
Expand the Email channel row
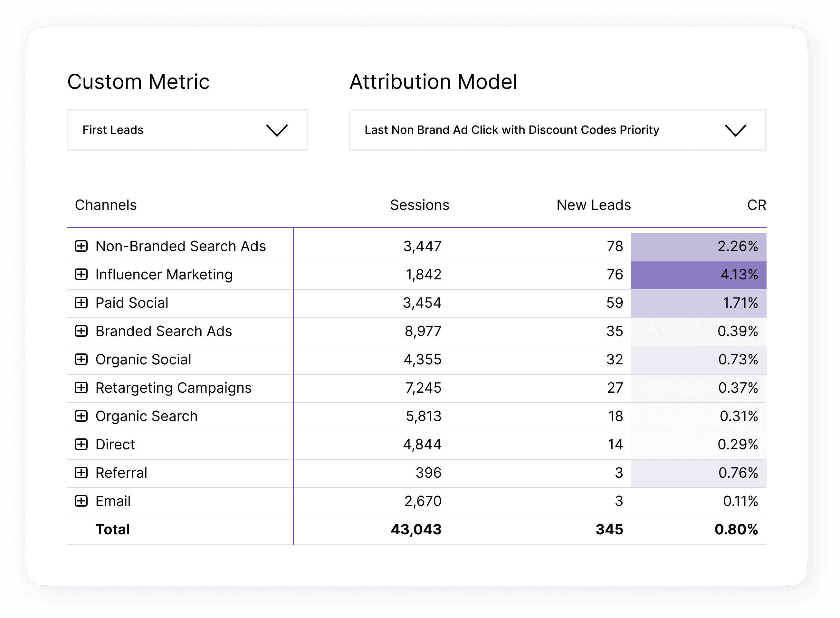[x=81, y=501]
